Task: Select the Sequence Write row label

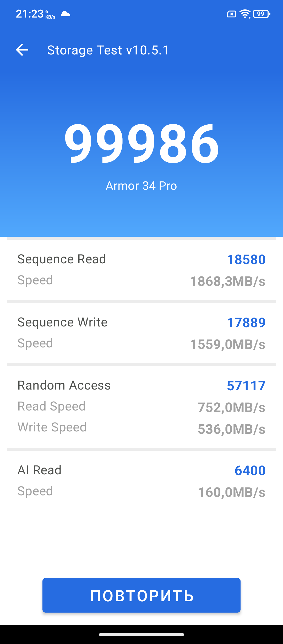Action: click(x=62, y=322)
